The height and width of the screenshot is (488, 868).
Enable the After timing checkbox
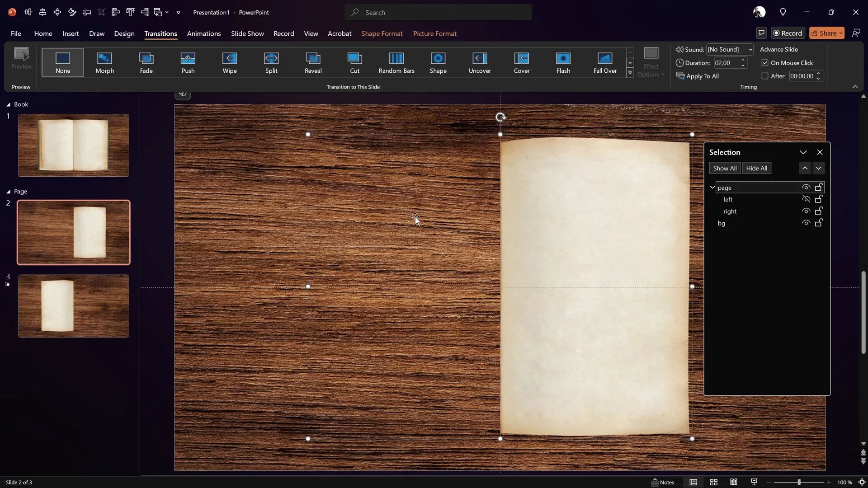pos(765,76)
